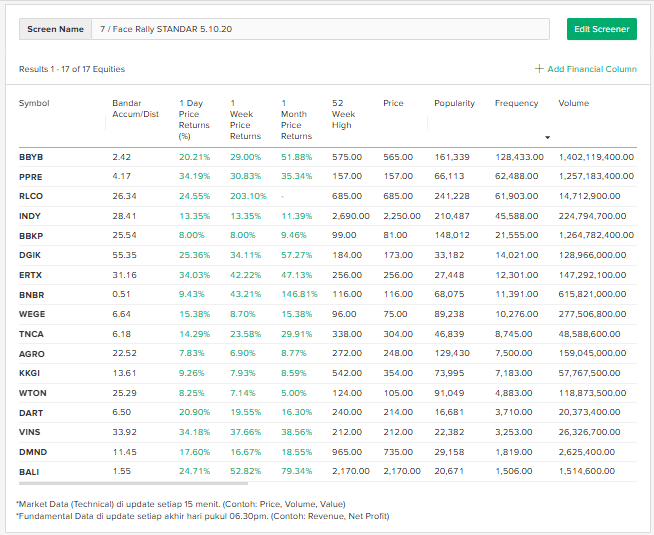Image resolution: width=654 pixels, height=535 pixels.
Task: Open the BBYB stock symbol
Action: [x=31, y=158]
